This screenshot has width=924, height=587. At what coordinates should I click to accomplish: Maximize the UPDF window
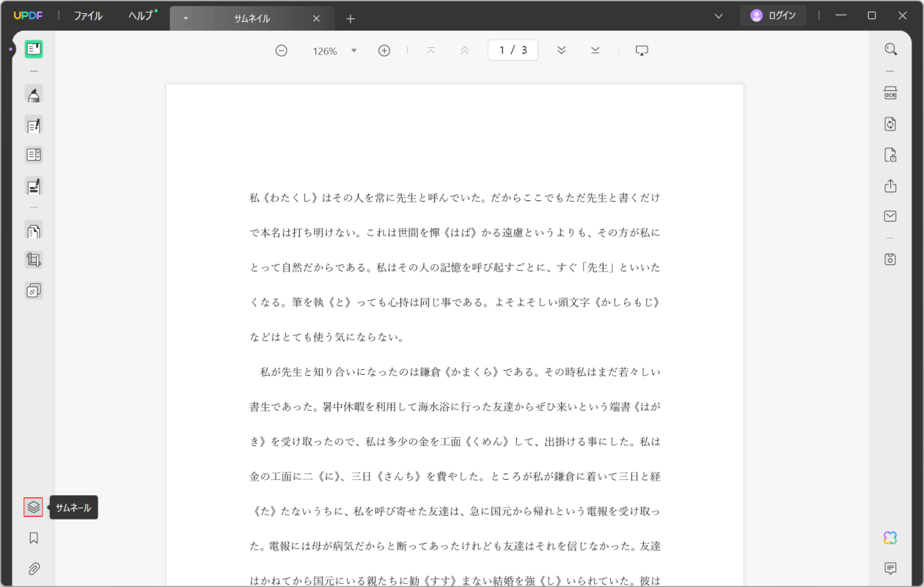[872, 15]
